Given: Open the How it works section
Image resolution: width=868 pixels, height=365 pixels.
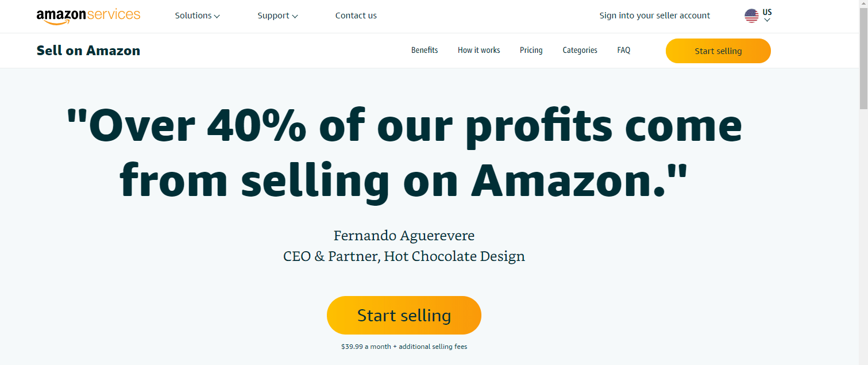Looking at the screenshot, I should (479, 50).
